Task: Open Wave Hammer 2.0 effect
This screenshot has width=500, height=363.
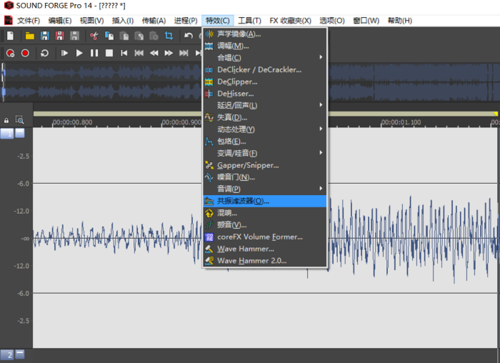Action: click(x=265, y=261)
